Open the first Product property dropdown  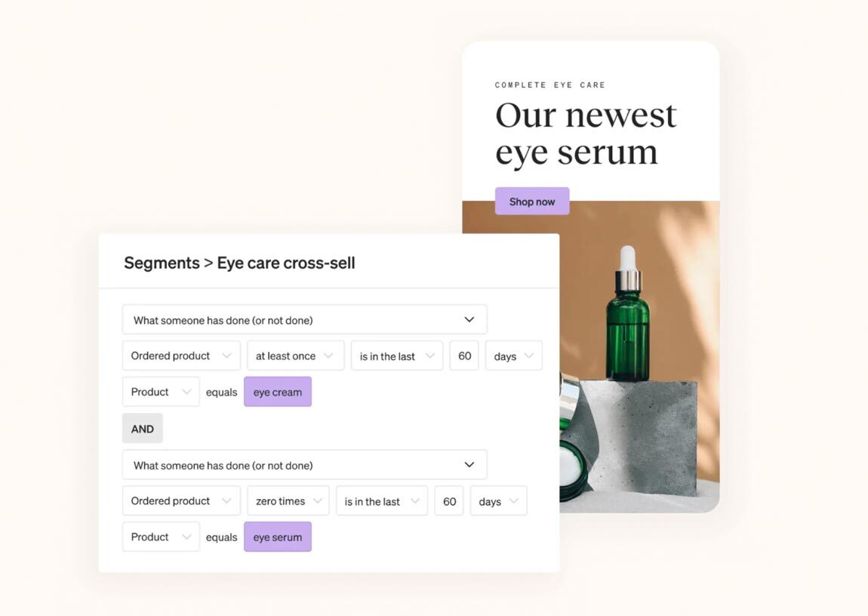[161, 392]
